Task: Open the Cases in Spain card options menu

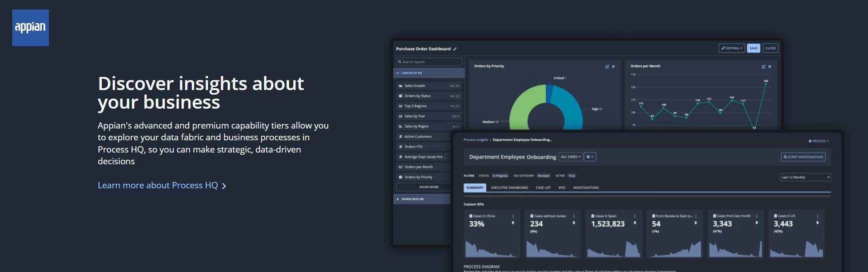Action: tap(635, 216)
